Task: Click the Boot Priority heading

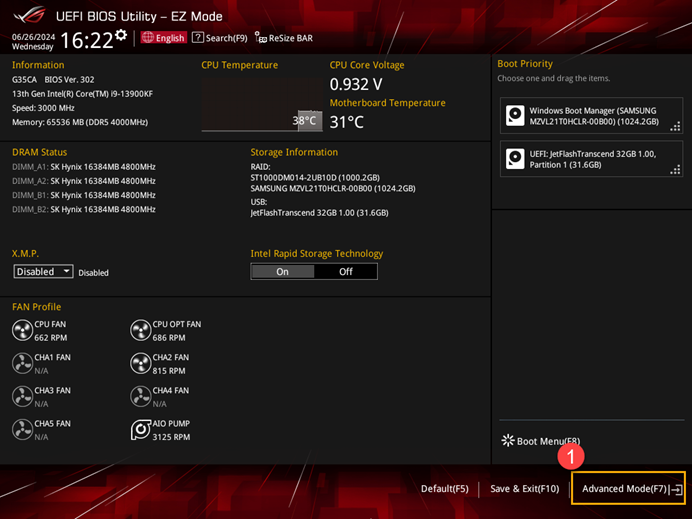Action: [525, 64]
